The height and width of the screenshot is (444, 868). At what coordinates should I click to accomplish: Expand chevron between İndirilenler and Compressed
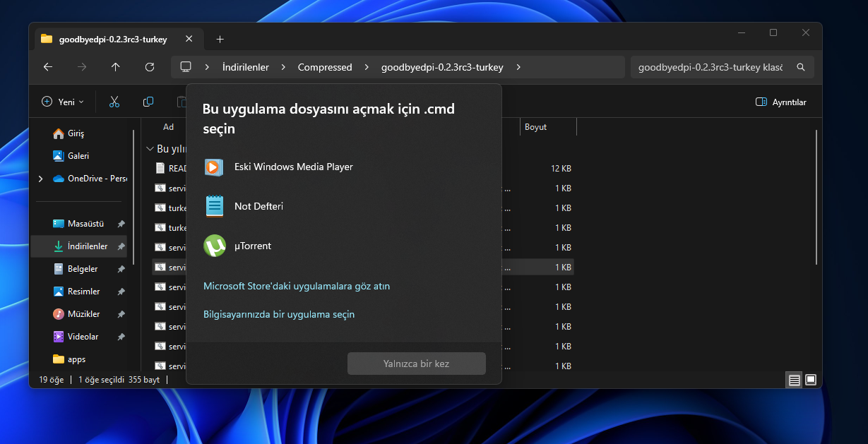(283, 67)
